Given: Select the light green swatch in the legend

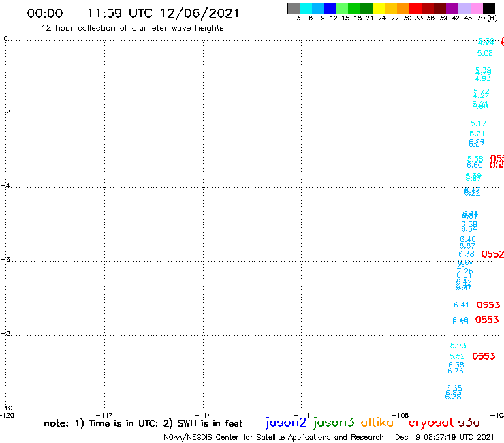Looking at the screenshot, I should point(342,8).
